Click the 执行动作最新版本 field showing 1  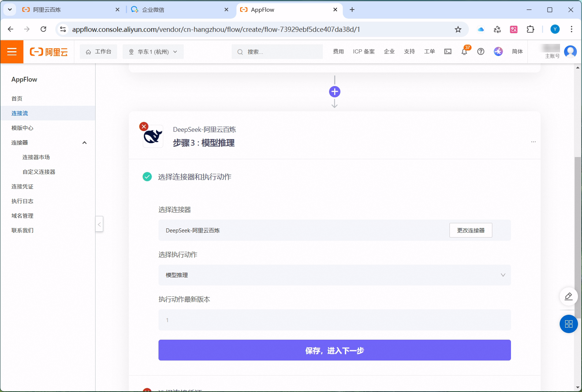pos(335,320)
